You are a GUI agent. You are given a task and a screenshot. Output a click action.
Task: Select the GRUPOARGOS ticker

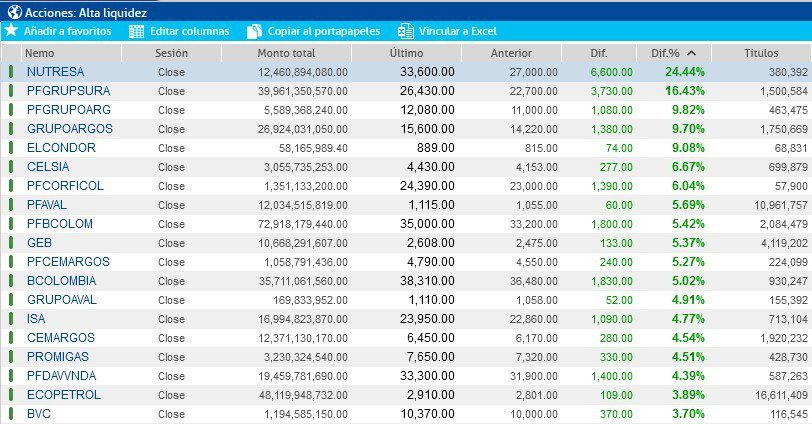tap(70, 128)
